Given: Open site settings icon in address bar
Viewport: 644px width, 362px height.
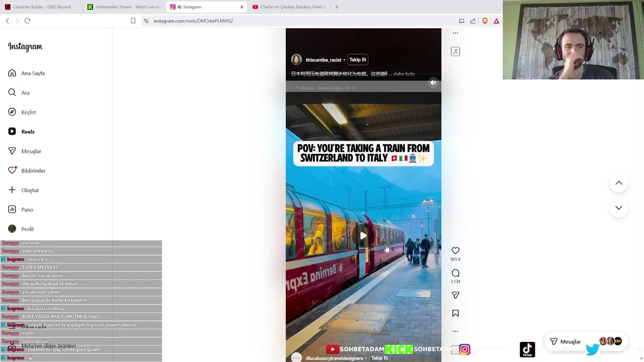Looking at the screenshot, I should coord(146,21).
